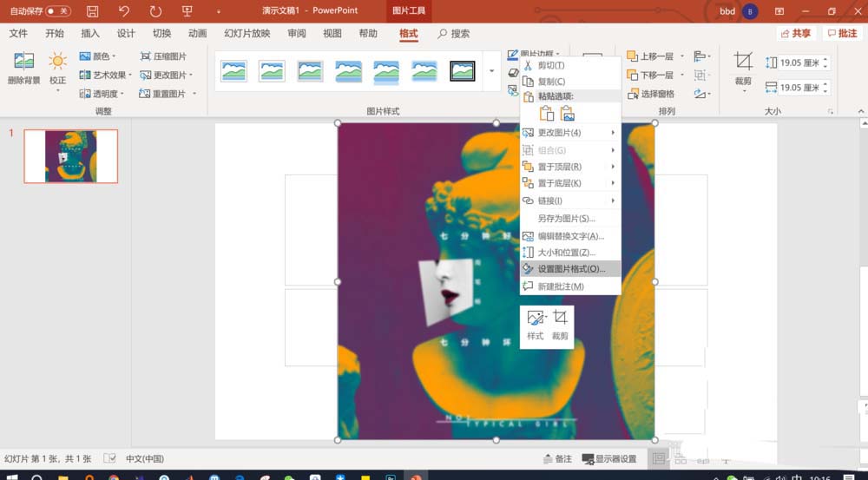
Task: Switch to the Slide Show (幻灯片放映) tab
Action: coord(247,33)
